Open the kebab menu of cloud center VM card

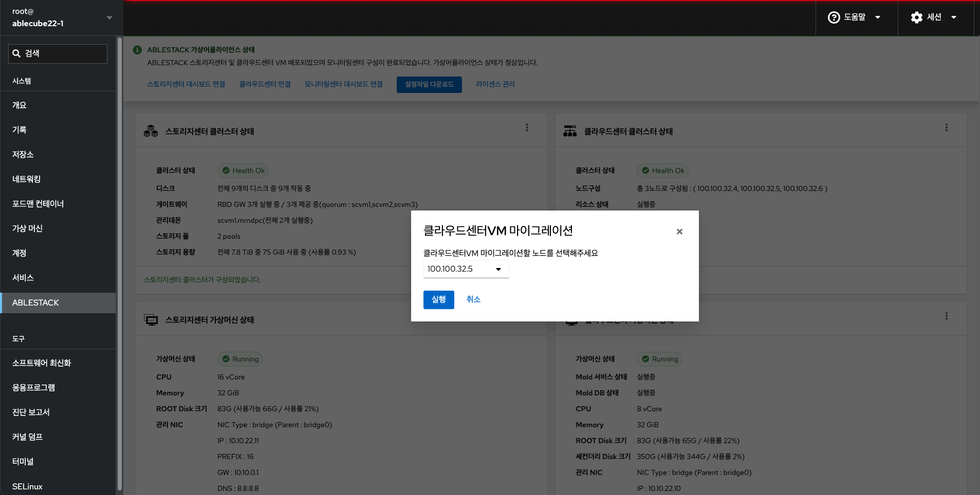pos(946,316)
